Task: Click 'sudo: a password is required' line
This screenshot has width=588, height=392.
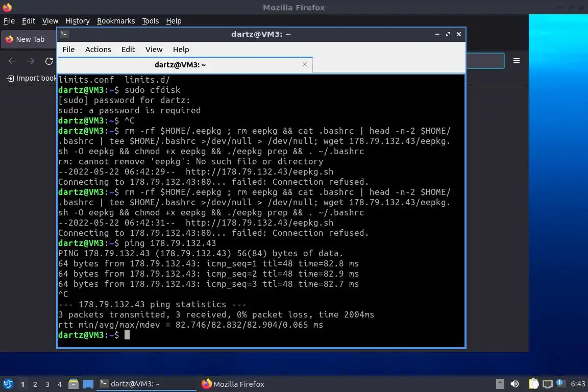Action: point(129,110)
